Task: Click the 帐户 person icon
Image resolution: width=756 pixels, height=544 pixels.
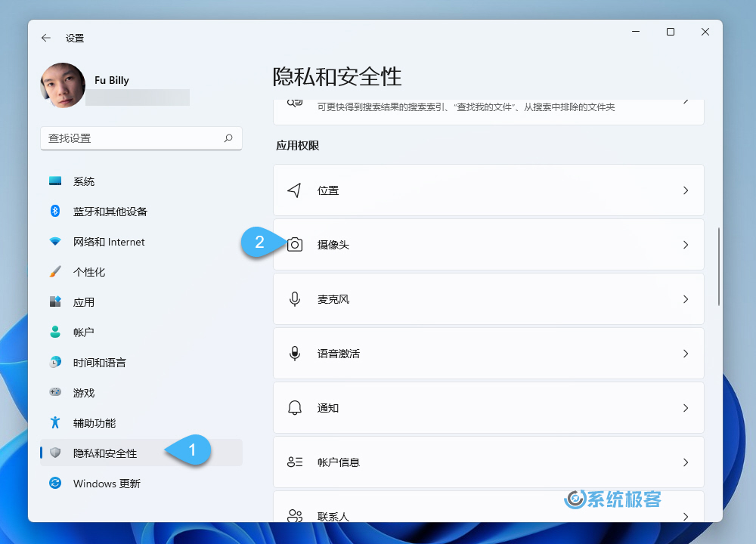Action: pyautogui.click(x=55, y=332)
